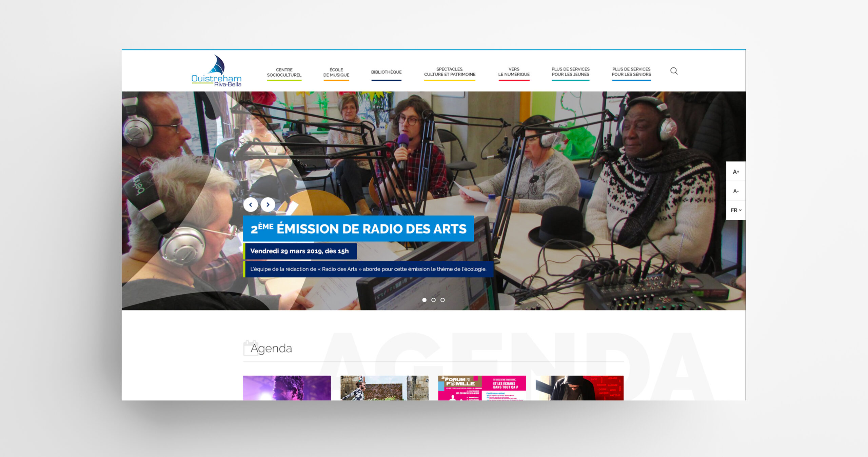Screen dimensions: 868x457
Task: Select the second carousel dot
Action: tap(433, 300)
